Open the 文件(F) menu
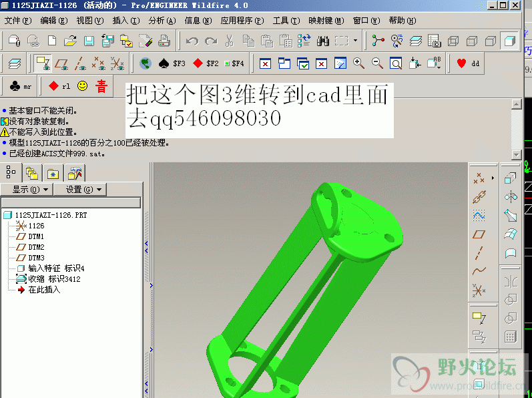This screenshot has height=398, width=532. tap(18, 21)
